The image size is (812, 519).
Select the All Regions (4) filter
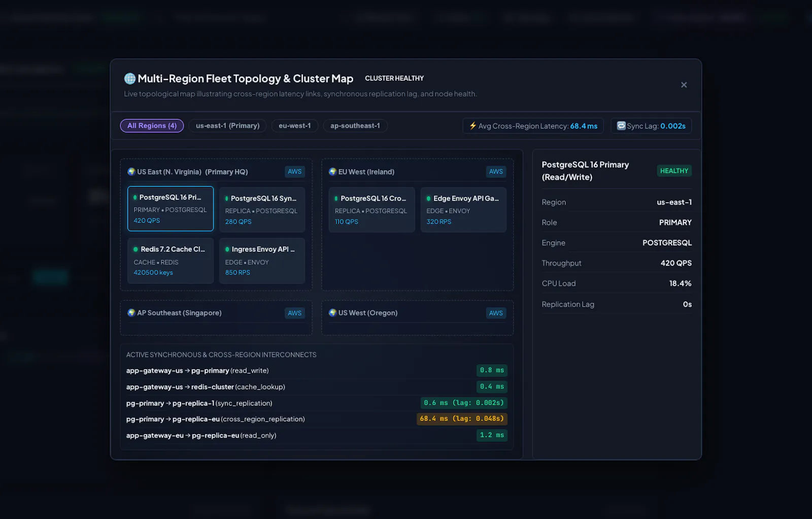(x=152, y=125)
